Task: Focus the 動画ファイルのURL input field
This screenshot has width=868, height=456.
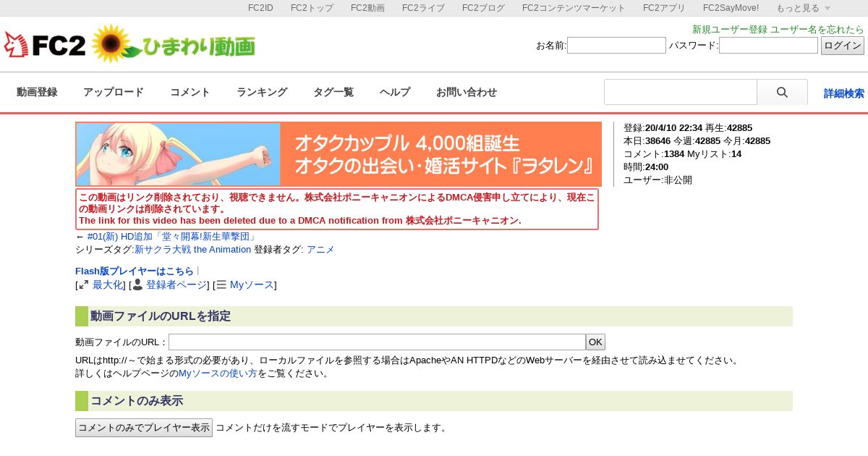Action: (x=377, y=342)
